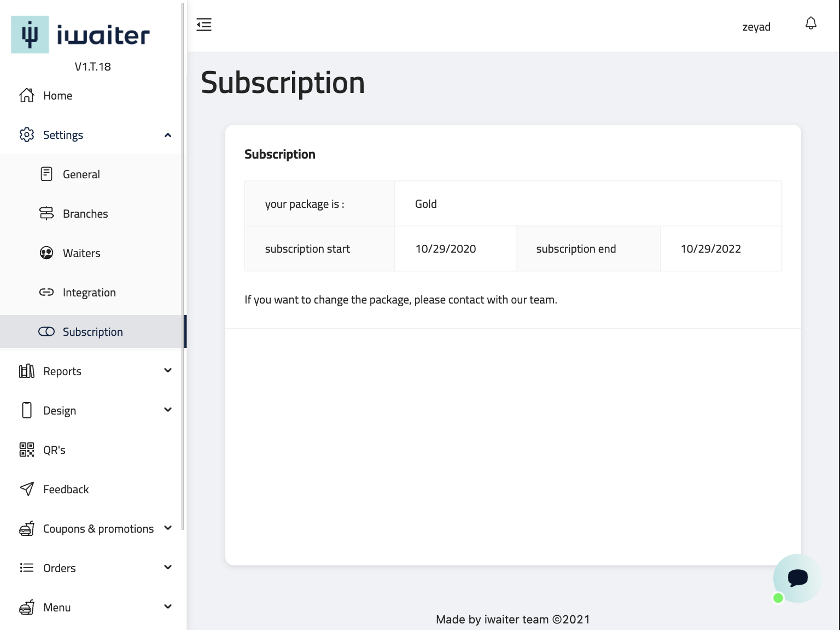Click the Home house icon
Image resolution: width=840 pixels, height=630 pixels.
pyautogui.click(x=27, y=96)
